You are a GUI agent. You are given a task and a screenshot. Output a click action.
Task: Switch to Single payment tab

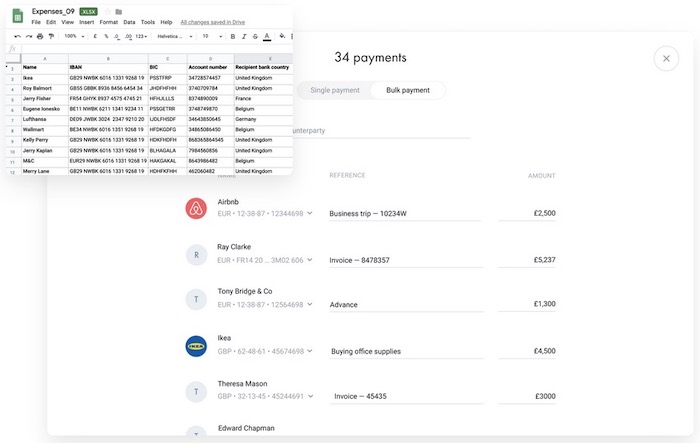click(x=335, y=90)
